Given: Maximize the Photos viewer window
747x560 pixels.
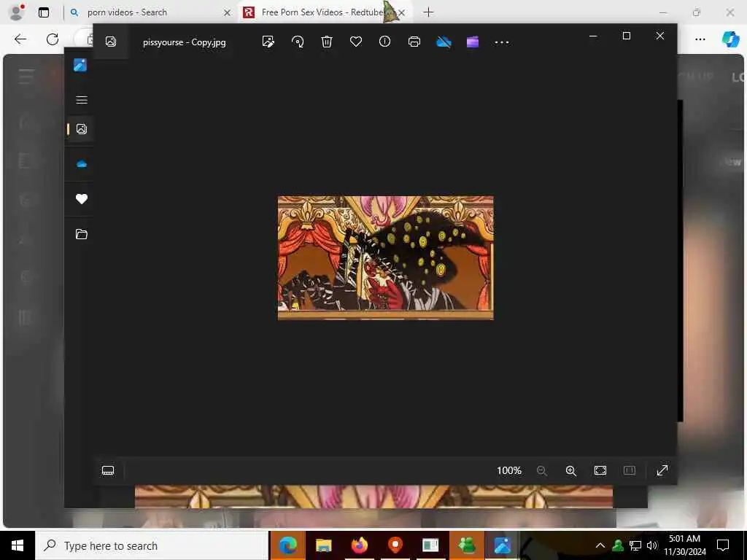Looking at the screenshot, I should pyautogui.click(x=627, y=36).
